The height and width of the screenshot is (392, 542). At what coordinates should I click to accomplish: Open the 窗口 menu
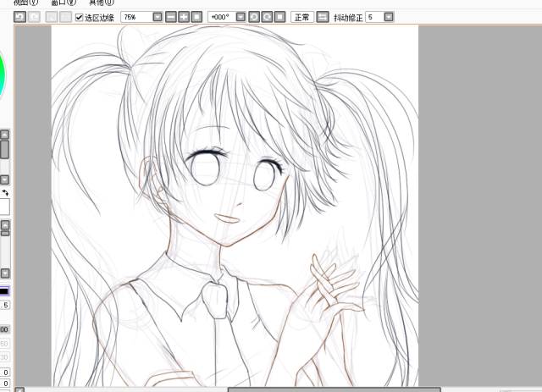pos(63,3)
